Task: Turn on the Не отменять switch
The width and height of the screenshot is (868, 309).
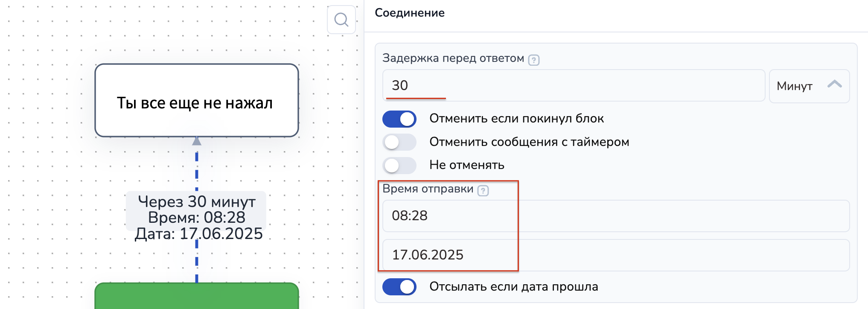Action: [399, 165]
